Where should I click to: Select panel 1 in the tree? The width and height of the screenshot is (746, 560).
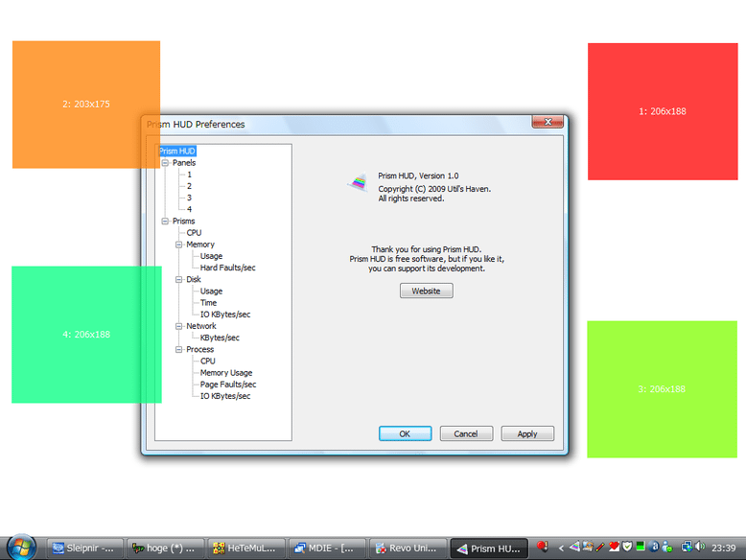(189, 175)
